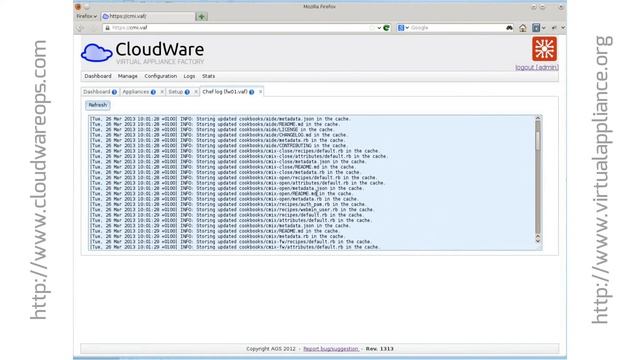Click info icon on Chef log tab
Screen dimensions: 640x360
tap(251, 92)
